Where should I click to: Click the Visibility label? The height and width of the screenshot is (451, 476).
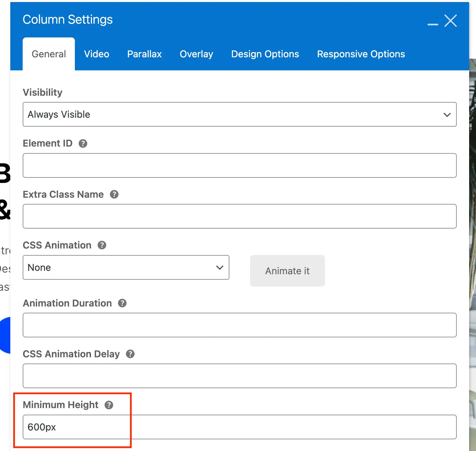click(43, 92)
